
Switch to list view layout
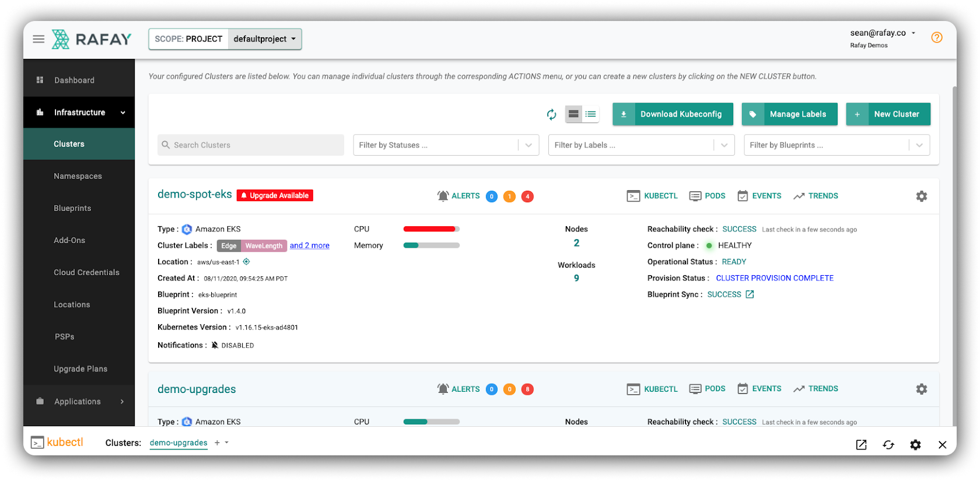[590, 114]
